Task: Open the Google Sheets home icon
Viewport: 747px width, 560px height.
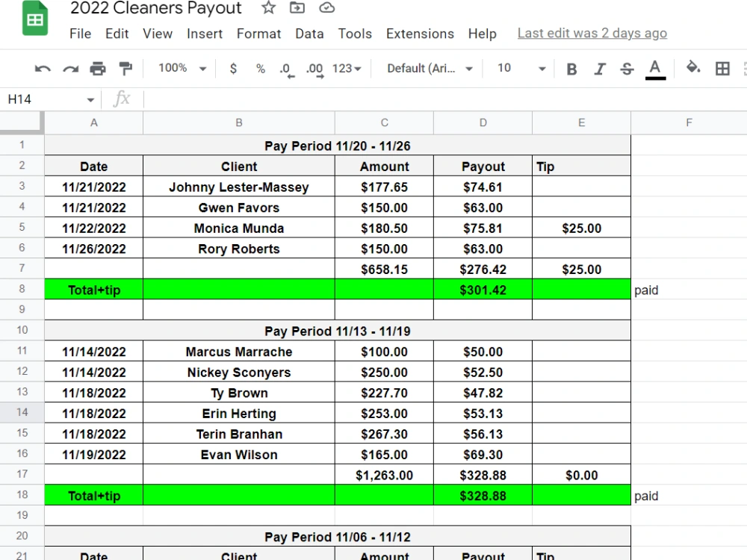Action: [x=35, y=18]
